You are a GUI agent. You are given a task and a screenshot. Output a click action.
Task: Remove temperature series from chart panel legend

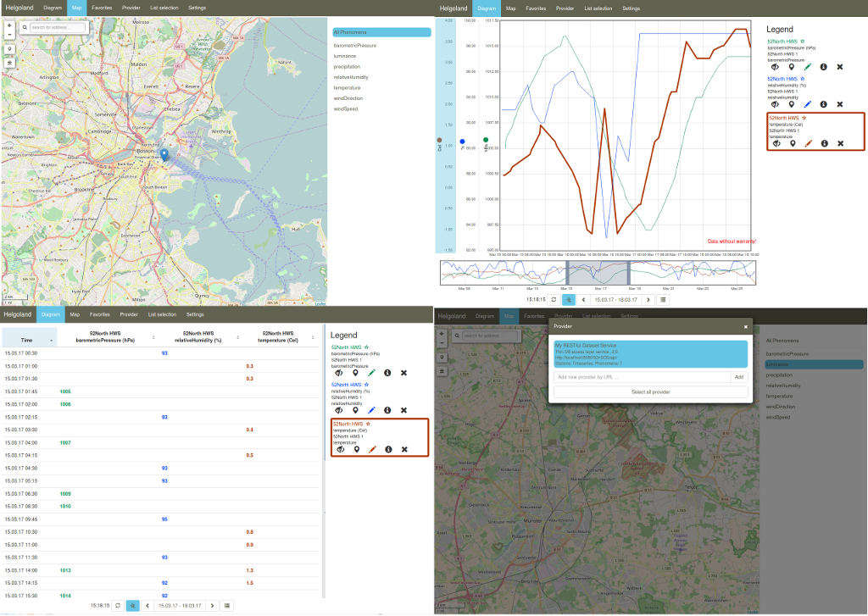(x=840, y=143)
